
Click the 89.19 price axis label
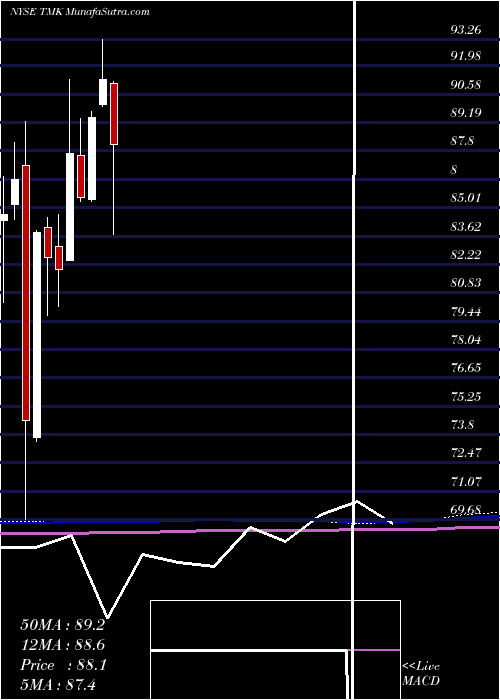click(467, 112)
